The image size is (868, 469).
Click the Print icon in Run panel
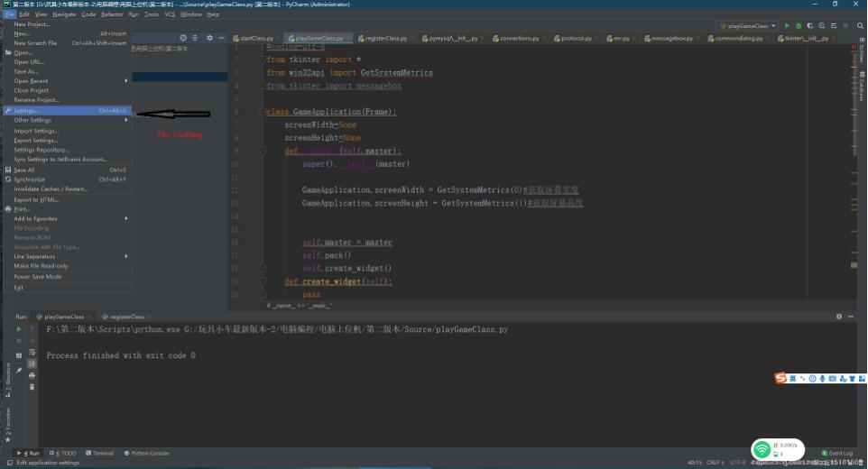(x=32, y=375)
